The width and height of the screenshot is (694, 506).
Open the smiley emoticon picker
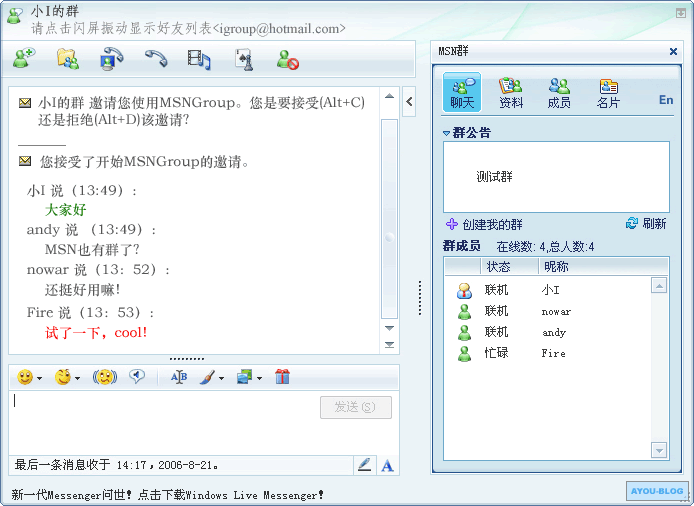pos(25,377)
